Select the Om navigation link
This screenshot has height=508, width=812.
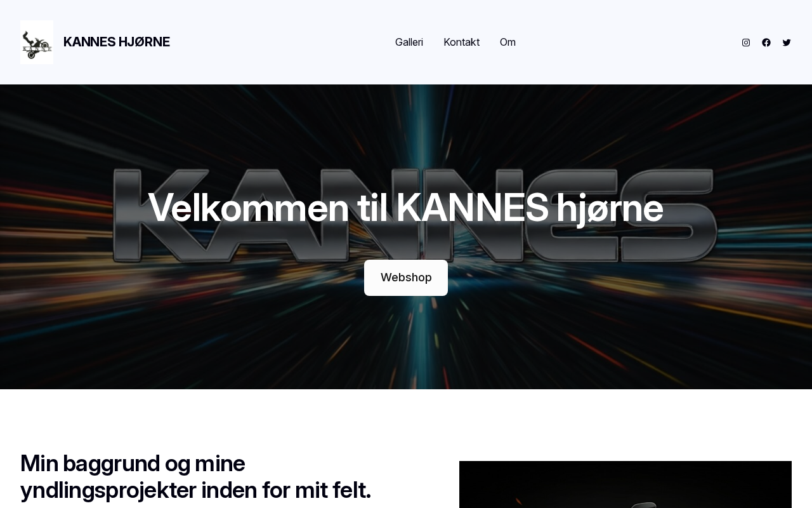tap(507, 42)
